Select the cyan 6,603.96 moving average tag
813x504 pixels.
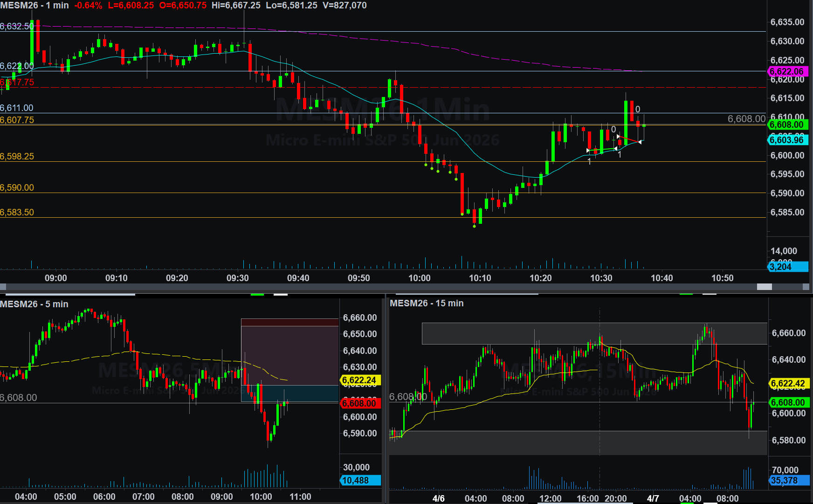(x=787, y=140)
